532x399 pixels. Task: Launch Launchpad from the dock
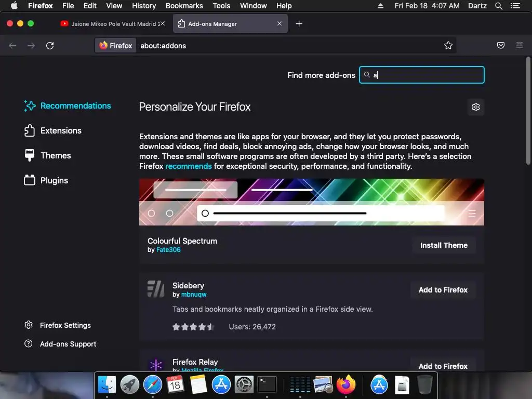(129, 384)
